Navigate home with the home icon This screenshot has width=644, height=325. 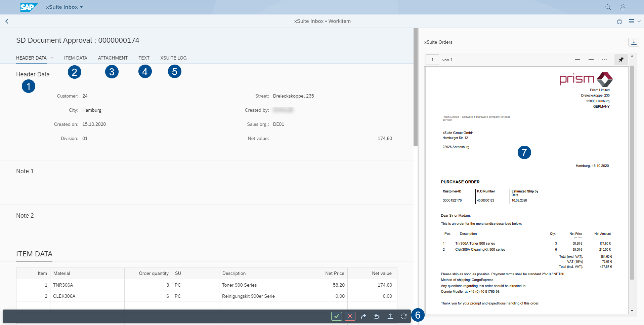pos(619,21)
